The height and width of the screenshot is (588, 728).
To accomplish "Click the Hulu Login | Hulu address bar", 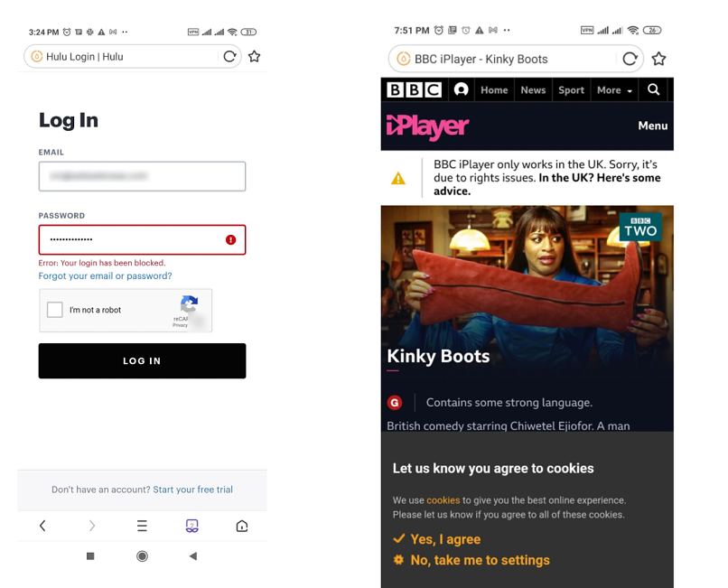I will coord(132,57).
